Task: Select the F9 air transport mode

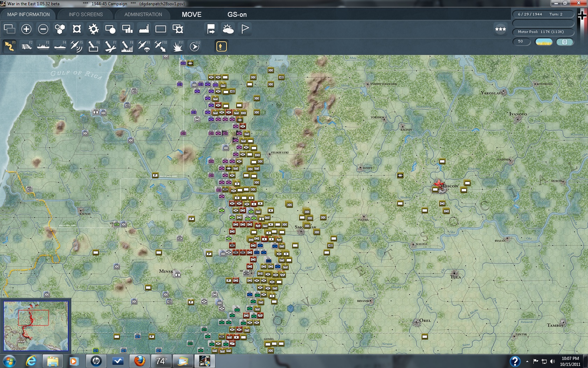Action: point(144,46)
